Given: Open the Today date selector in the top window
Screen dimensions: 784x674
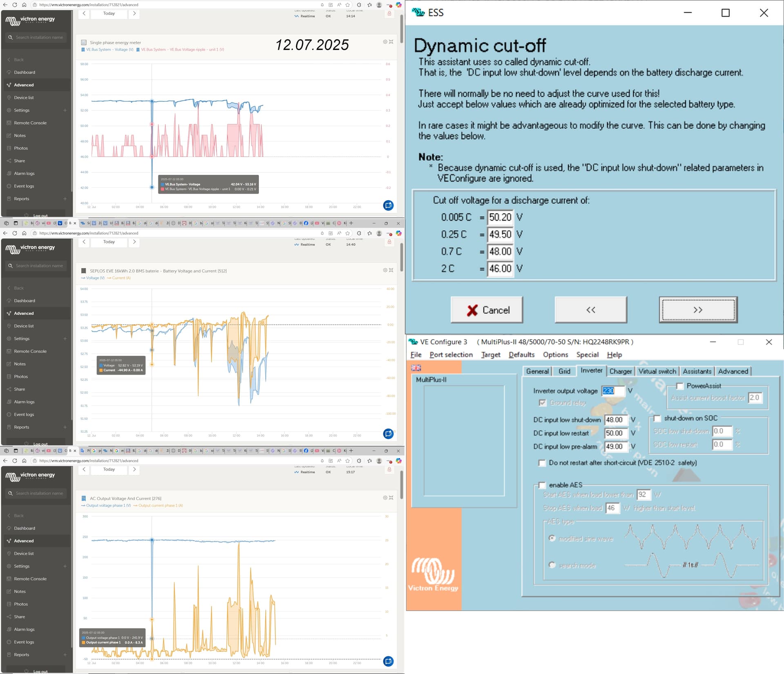Looking at the screenshot, I should (109, 13).
